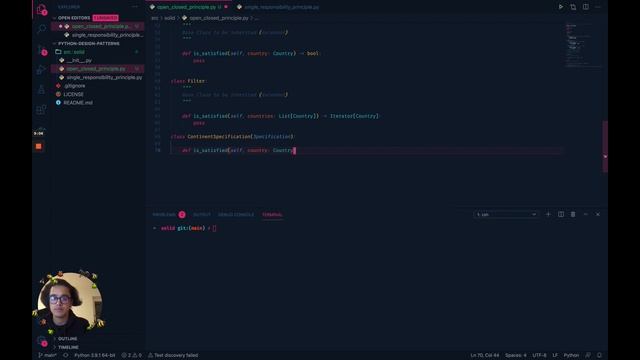Open the Run and Debug view
The width and height of the screenshot is (640, 360).
[x=42, y=70]
